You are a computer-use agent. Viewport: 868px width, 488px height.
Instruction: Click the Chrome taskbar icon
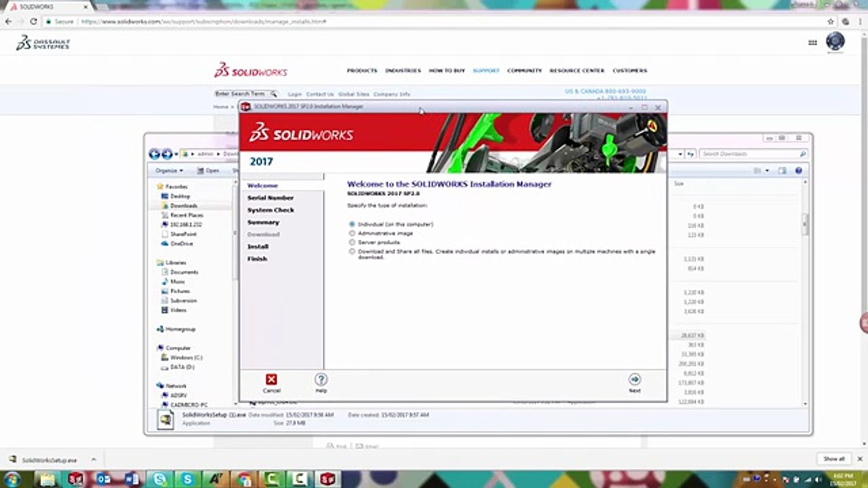coord(244,479)
